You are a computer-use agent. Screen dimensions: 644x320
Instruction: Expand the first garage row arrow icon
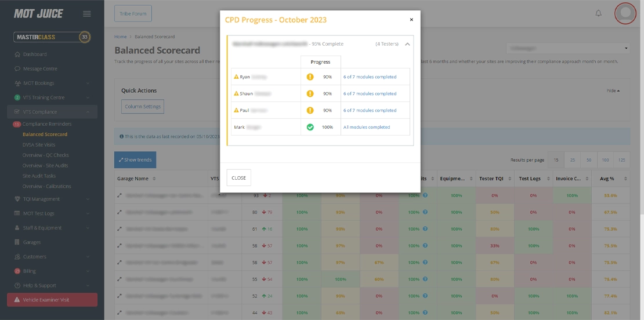coord(120,196)
